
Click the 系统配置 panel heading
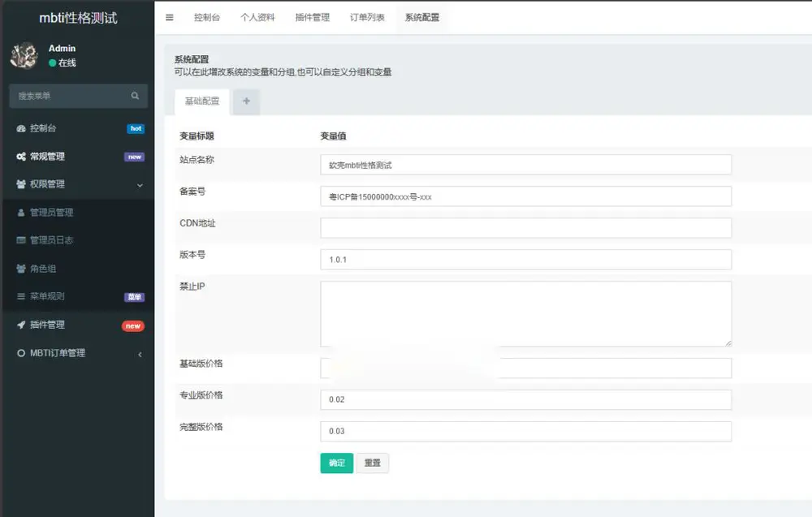[192, 59]
